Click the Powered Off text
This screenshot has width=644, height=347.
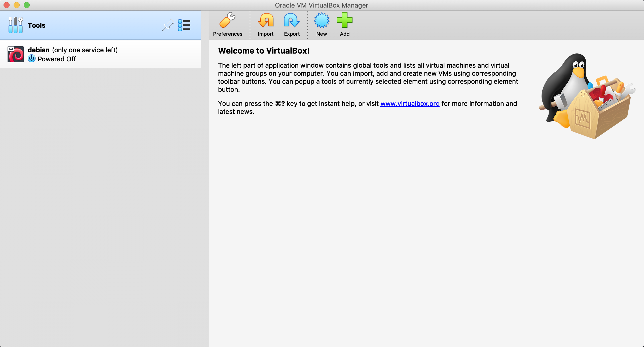pos(57,59)
